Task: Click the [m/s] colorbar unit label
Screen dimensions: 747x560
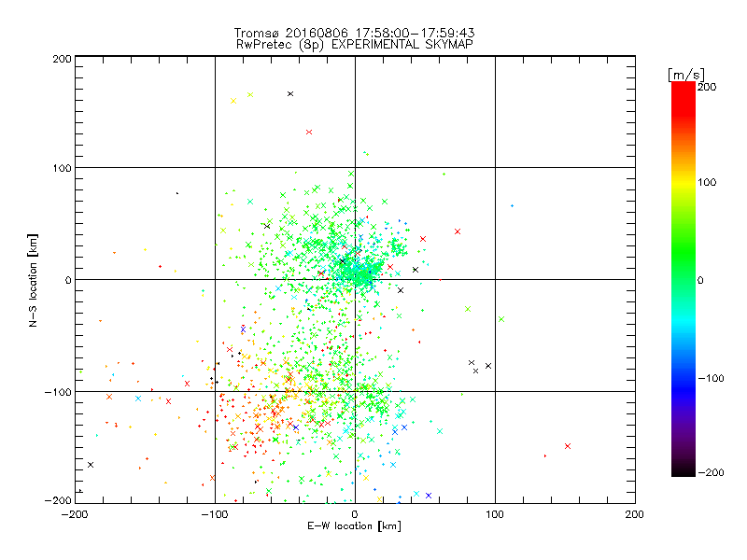Action: pyautogui.click(x=685, y=75)
